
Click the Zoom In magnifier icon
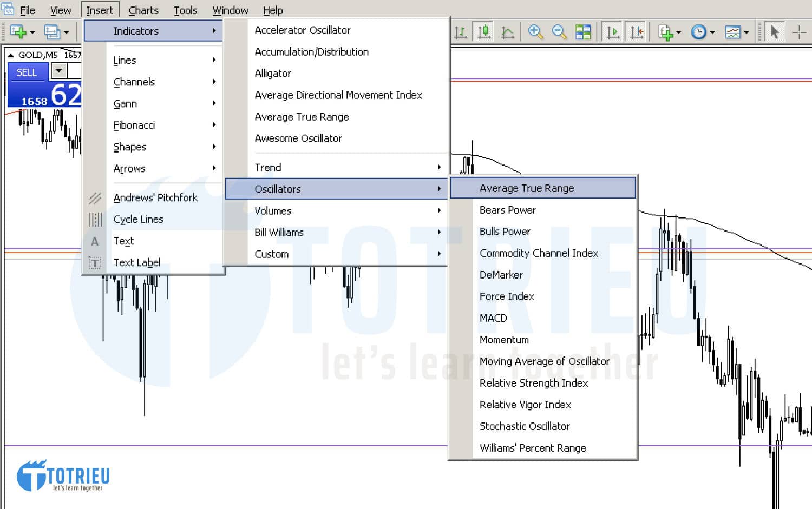(x=535, y=32)
